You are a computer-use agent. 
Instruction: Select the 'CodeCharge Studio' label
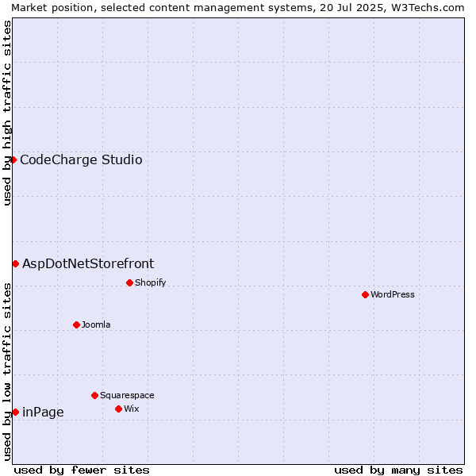(81, 160)
